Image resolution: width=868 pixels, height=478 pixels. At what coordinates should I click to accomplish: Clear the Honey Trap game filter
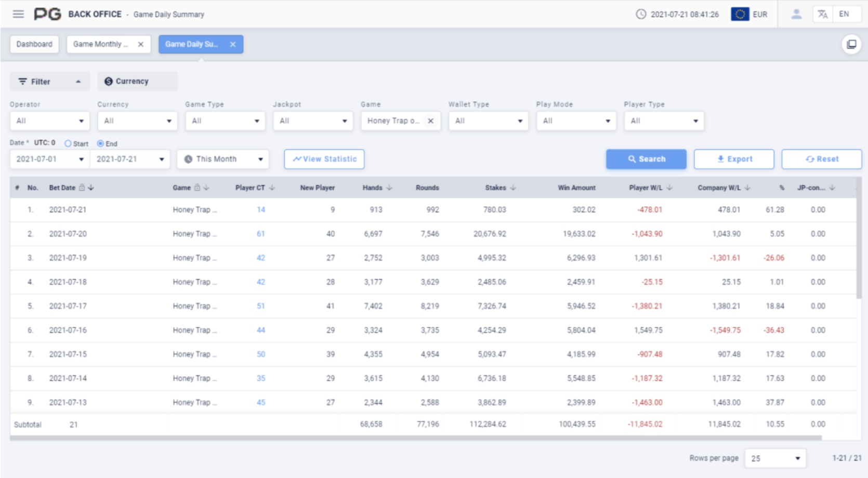coord(430,121)
